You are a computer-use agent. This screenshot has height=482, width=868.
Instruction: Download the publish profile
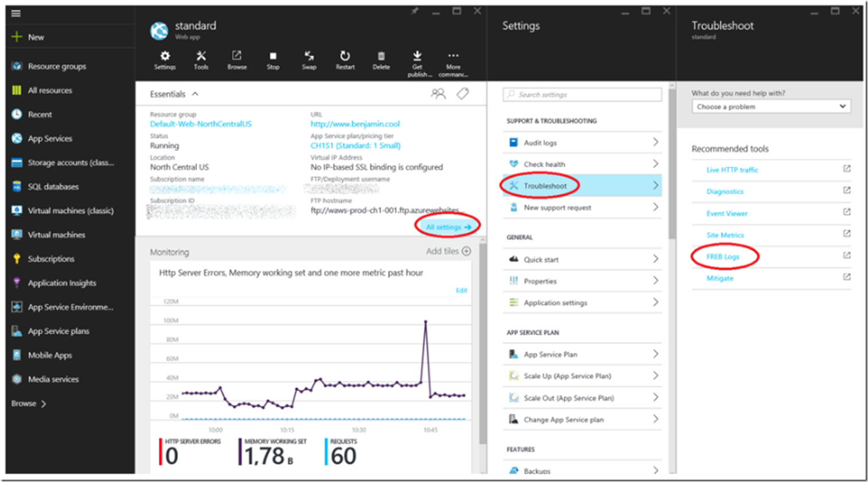click(x=417, y=56)
